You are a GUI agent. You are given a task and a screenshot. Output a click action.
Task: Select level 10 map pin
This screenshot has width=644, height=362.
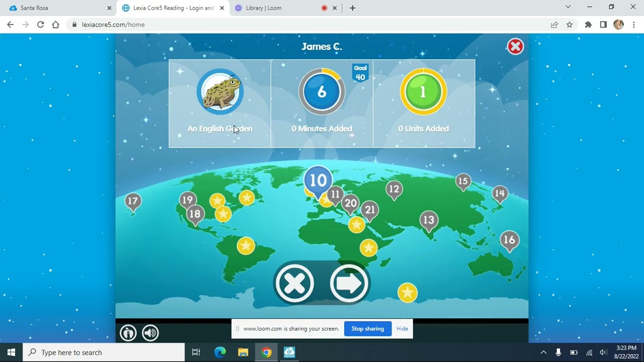click(x=318, y=182)
